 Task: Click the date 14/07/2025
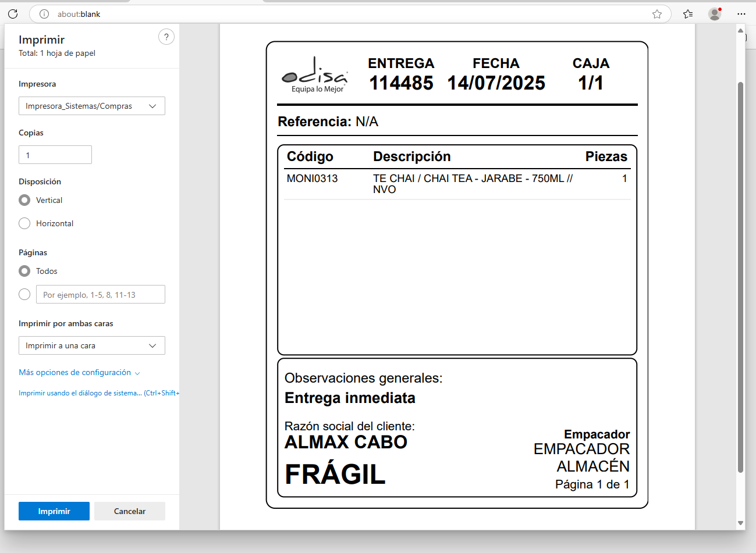click(496, 83)
